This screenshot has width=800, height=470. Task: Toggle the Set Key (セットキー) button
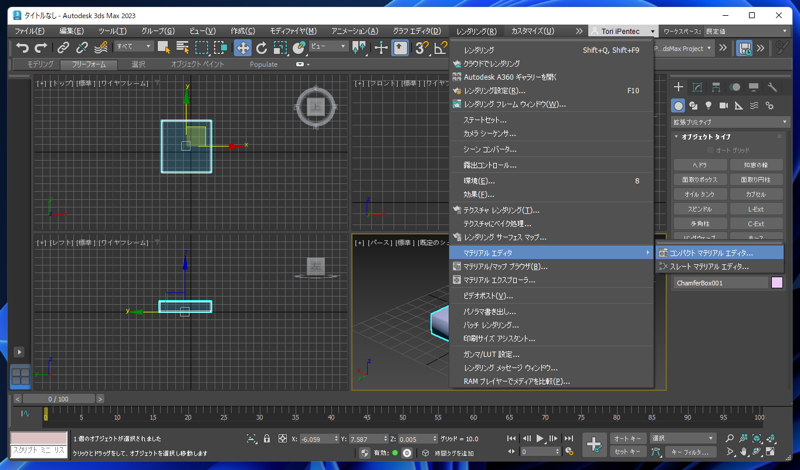[628, 452]
